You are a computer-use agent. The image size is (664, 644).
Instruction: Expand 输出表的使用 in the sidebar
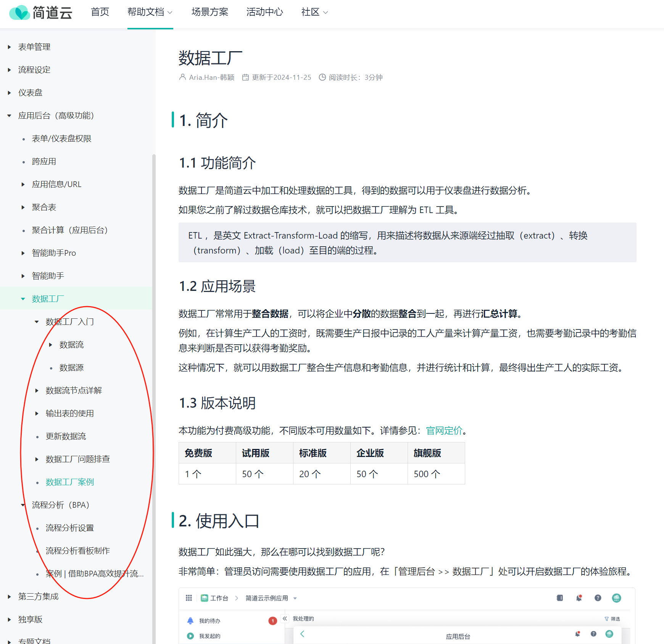(37, 413)
